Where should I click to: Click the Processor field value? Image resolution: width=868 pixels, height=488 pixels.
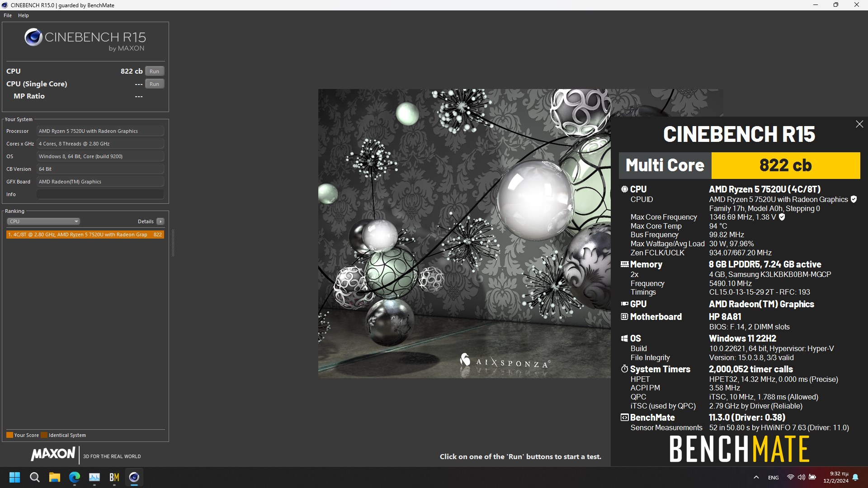[100, 131]
